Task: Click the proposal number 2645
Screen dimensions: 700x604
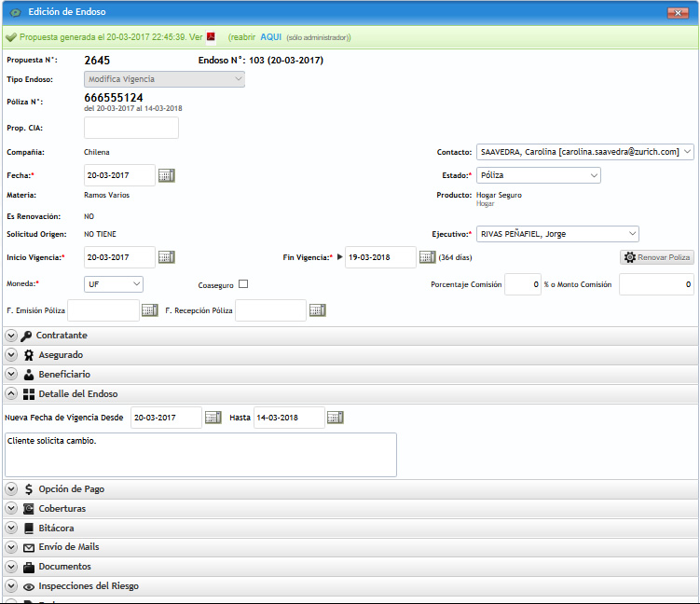Action: coord(97,61)
